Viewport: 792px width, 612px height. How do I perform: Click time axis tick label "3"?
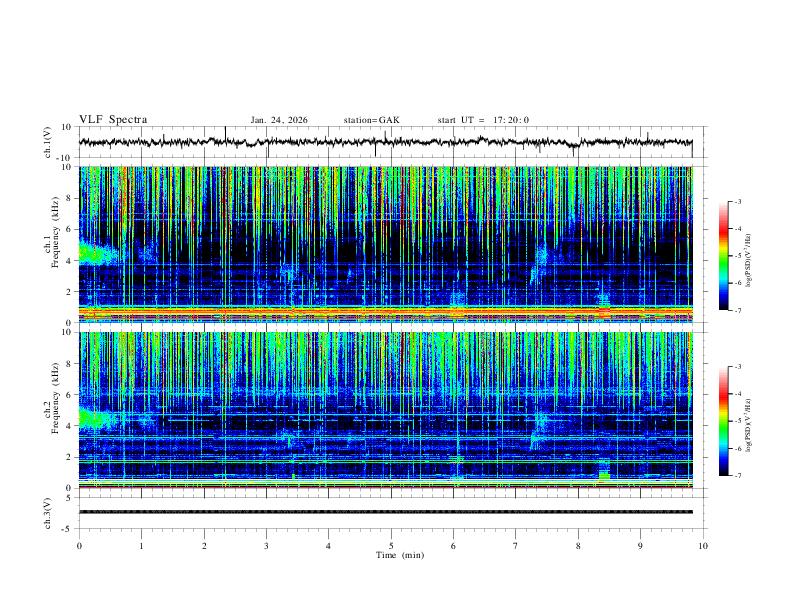coord(266,546)
